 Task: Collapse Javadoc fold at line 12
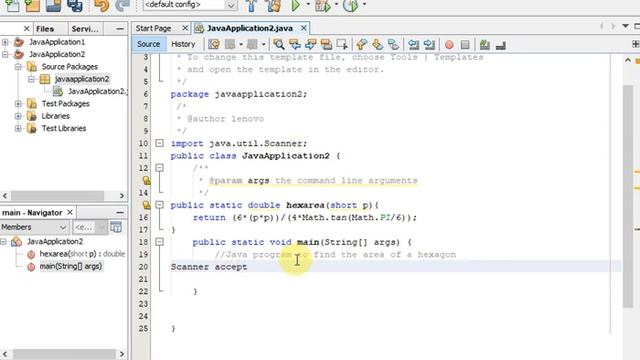pos(160,168)
